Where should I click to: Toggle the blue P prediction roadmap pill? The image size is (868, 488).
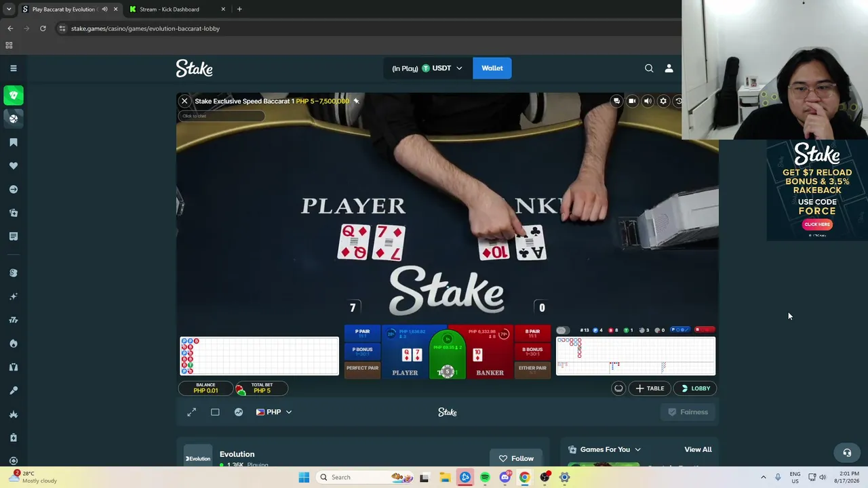click(x=679, y=330)
